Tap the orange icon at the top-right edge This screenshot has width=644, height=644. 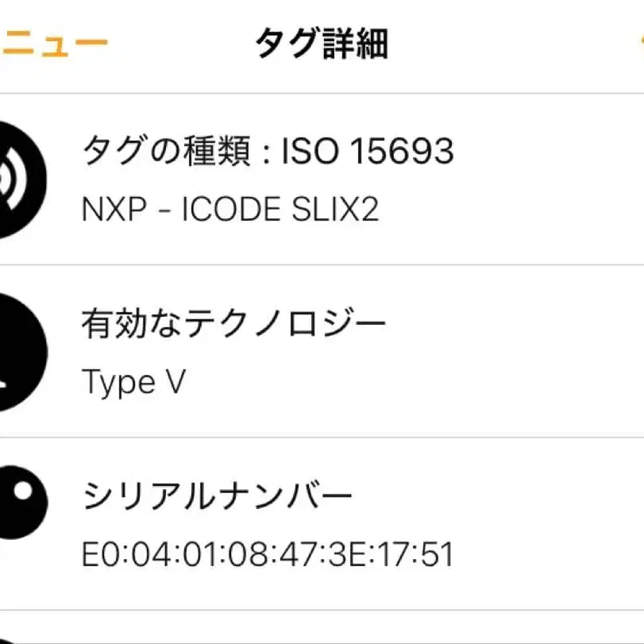coord(639,41)
